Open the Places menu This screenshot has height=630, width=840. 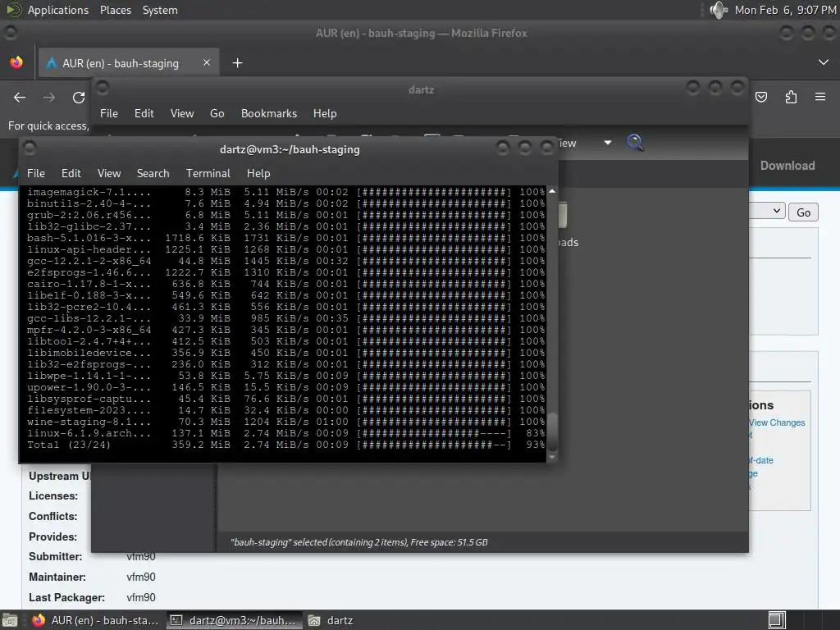tap(115, 10)
